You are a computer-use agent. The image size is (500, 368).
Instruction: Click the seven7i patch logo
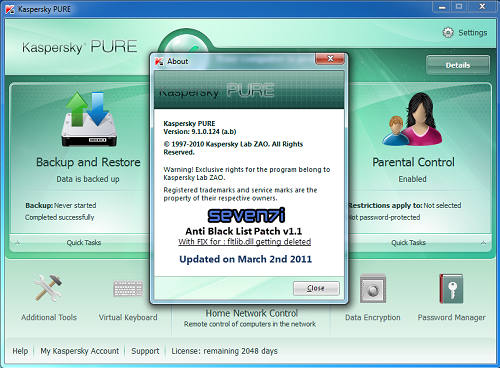pos(246,215)
